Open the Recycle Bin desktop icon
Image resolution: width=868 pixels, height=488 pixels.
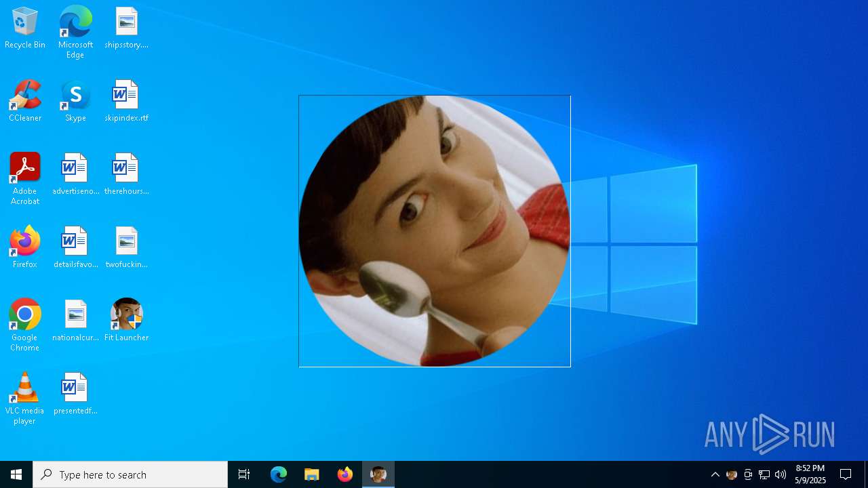(x=25, y=28)
